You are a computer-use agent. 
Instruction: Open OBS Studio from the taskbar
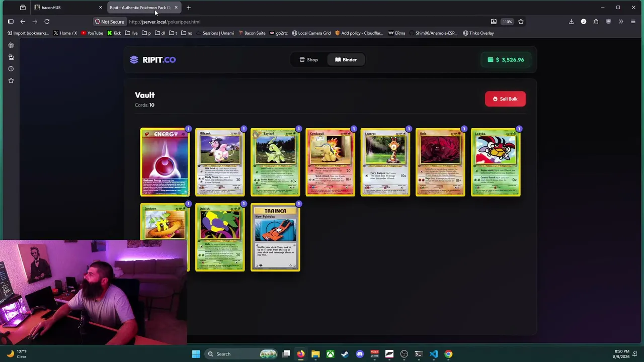[x=404, y=354]
